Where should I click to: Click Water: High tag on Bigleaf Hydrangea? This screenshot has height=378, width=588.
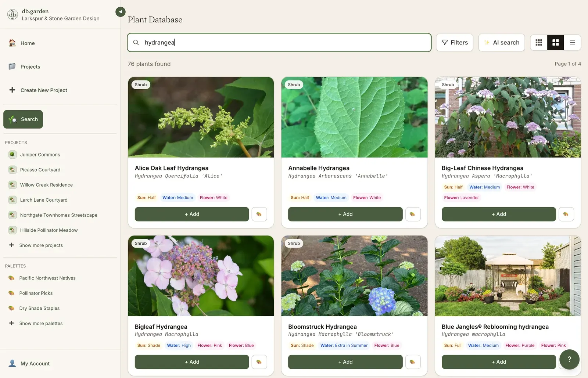[x=179, y=345]
